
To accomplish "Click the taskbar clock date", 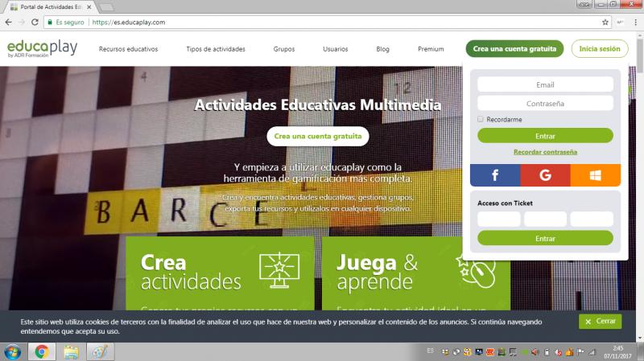I will point(617,352).
